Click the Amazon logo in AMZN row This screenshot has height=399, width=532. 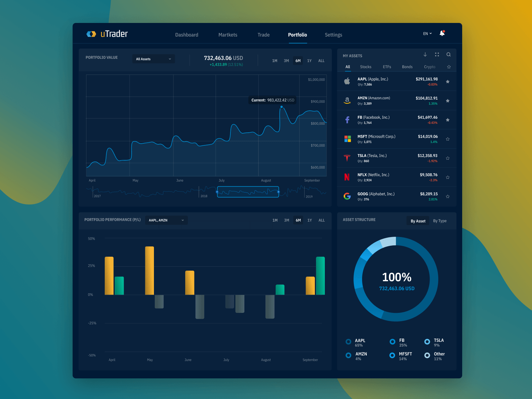(347, 100)
